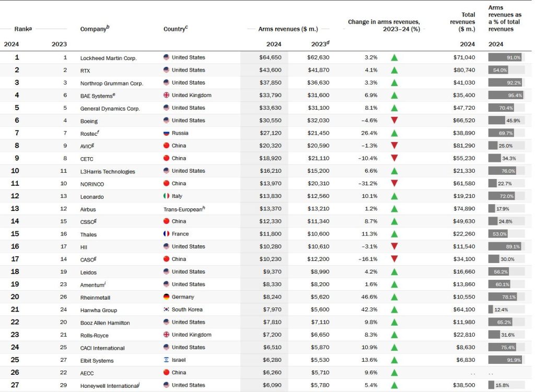Click the South Korea flag for Hanwha Group
The image size is (535, 392).
coord(167,310)
